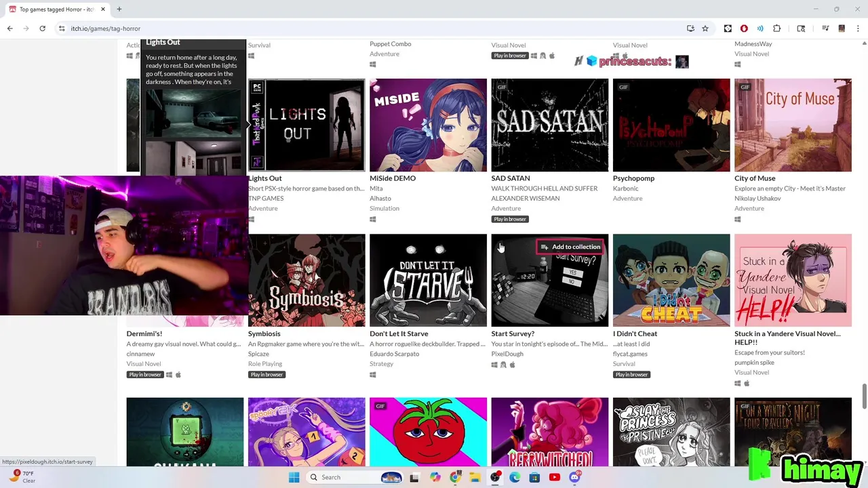Click the install app icon in address bar
Image resolution: width=868 pixels, height=488 pixels.
690,28
